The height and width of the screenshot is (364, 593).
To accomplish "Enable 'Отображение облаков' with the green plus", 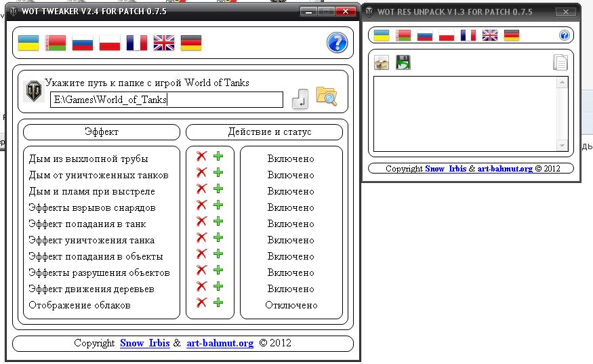I will (x=218, y=303).
